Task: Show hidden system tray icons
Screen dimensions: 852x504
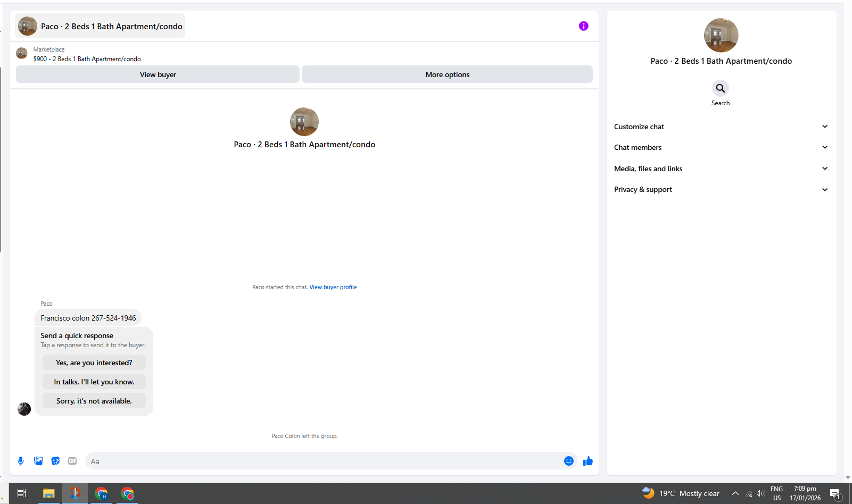Action: pos(735,493)
